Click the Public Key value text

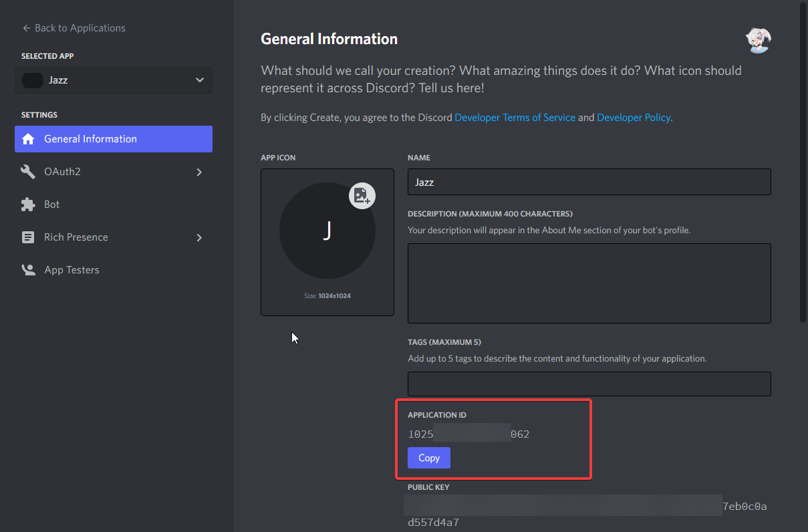tap(587, 515)
